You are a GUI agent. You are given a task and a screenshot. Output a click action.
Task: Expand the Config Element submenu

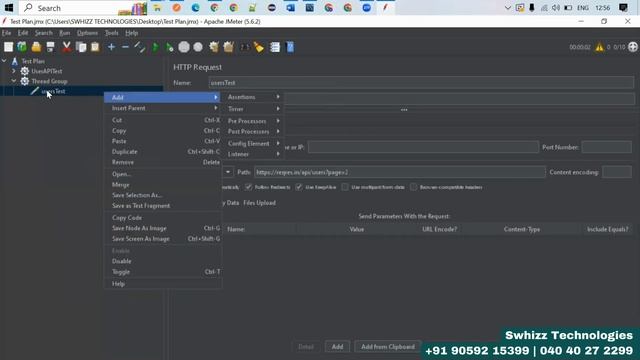253,144
